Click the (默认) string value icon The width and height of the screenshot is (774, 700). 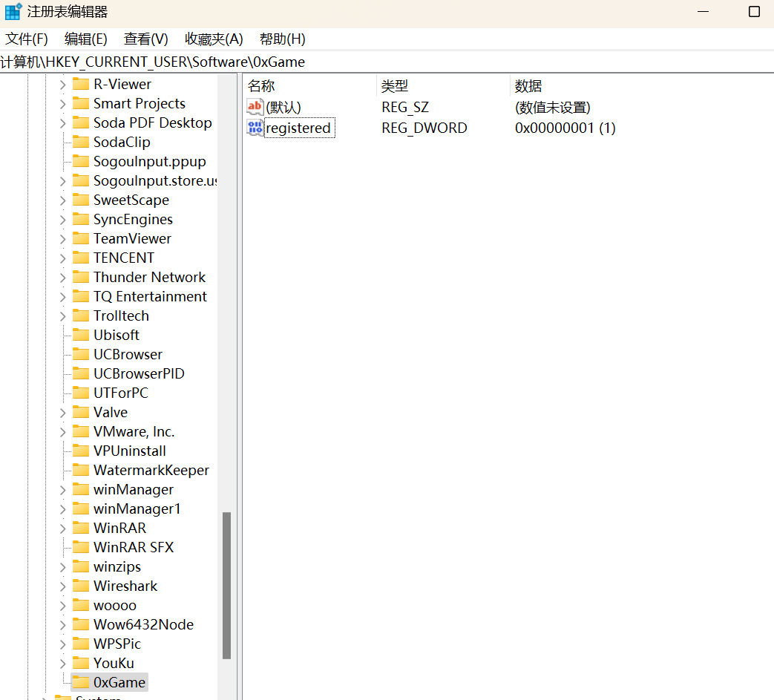click(255, 108)
